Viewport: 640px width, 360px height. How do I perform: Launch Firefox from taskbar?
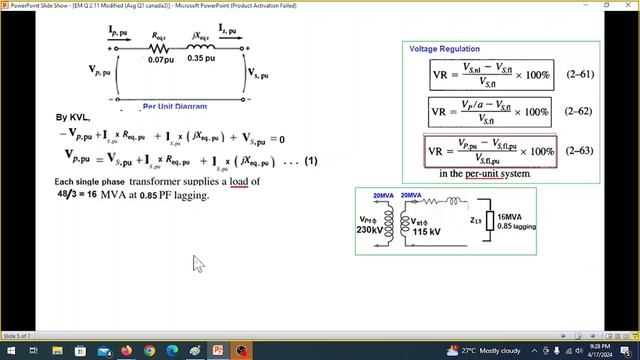127,351
